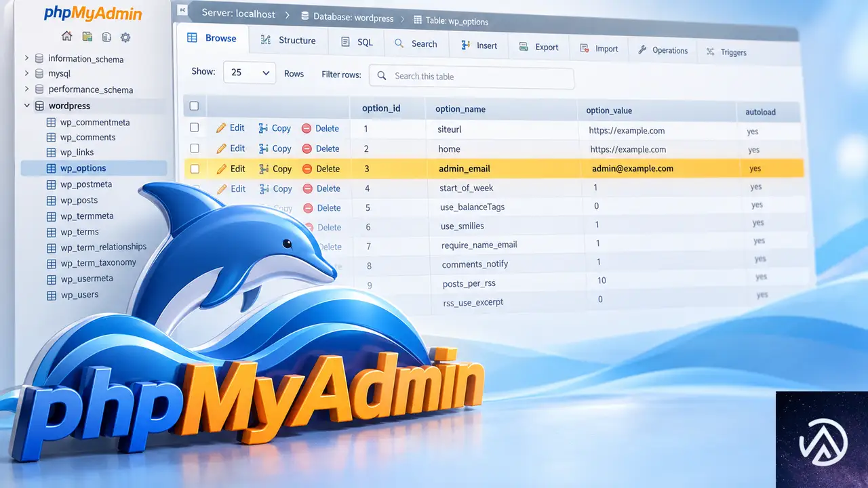Click the Copy icon for the siteurl row
This screenshot has width=868, height=488.
tap(263, 128)
